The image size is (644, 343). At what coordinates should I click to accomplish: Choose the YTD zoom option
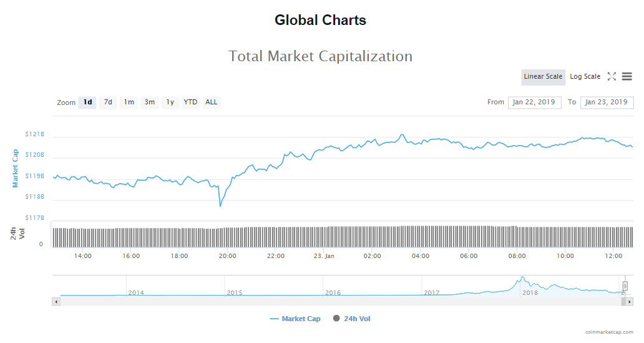[190, 102]
